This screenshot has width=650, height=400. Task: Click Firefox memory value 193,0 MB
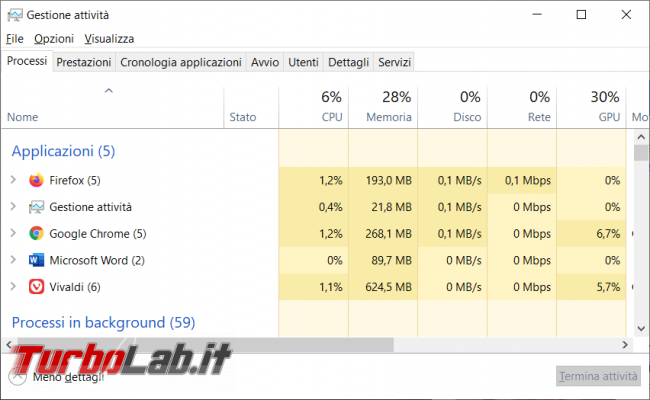tap(388, 180)
